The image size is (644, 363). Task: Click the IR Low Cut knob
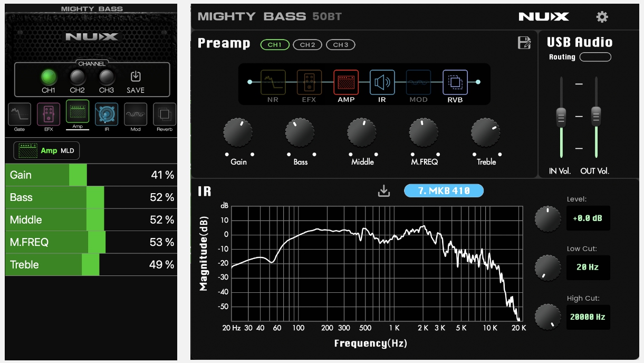[x=548, y=268]
